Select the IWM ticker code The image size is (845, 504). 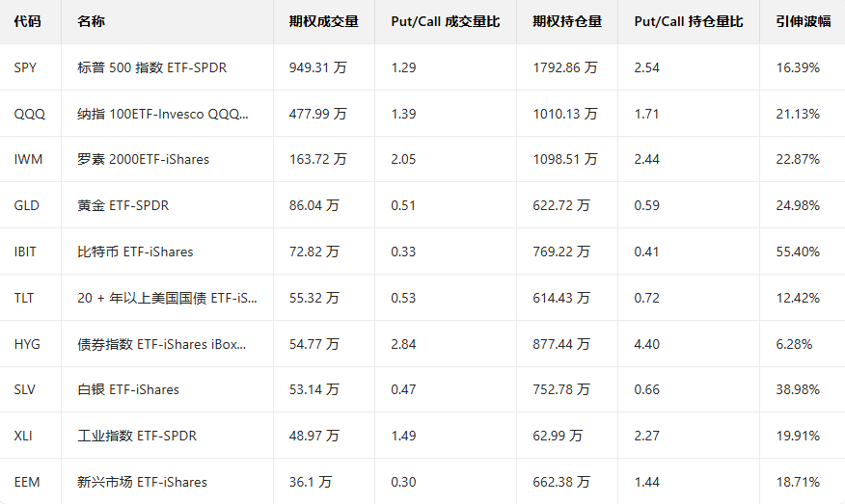point(29,159)
